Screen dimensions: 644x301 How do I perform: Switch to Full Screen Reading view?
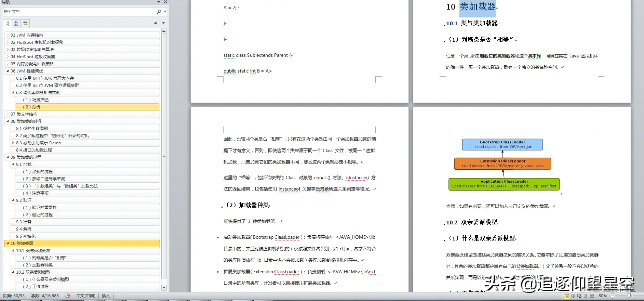[x=573, y=296]
